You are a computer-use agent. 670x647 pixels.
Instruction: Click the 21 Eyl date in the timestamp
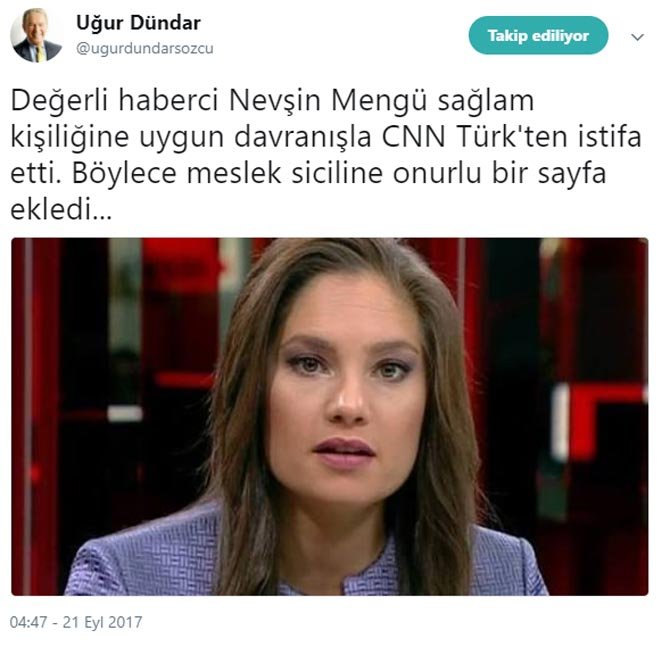point(81,622)
